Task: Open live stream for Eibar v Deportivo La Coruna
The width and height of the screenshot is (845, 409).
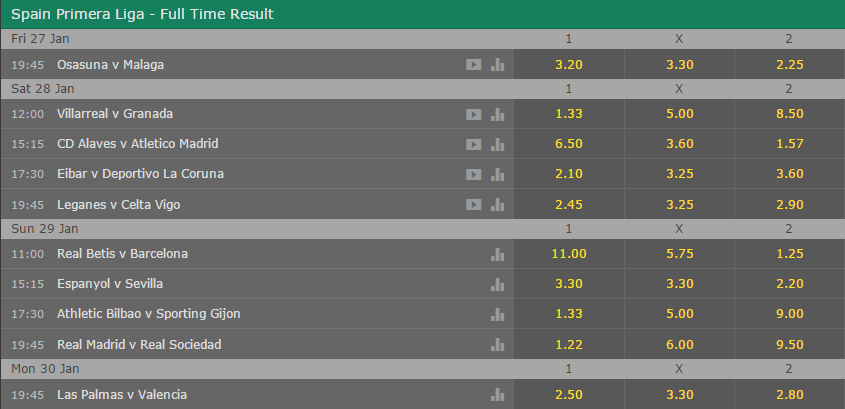Action: point(473,174)
